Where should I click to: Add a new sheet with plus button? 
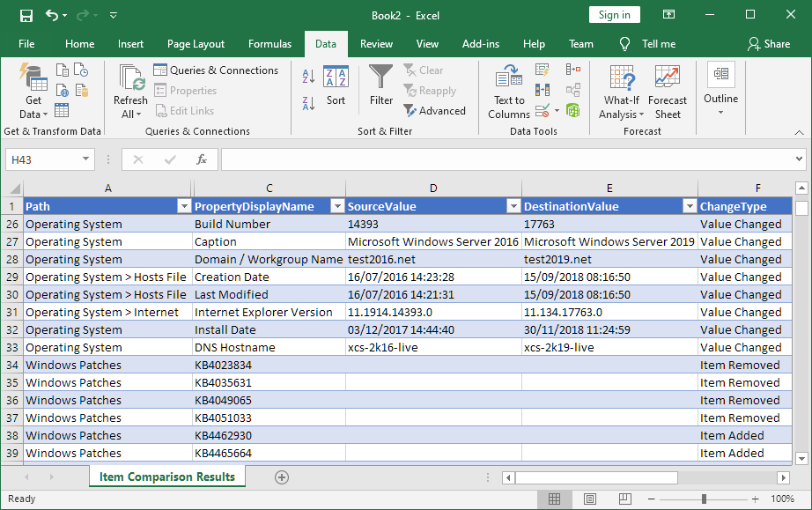282,477
